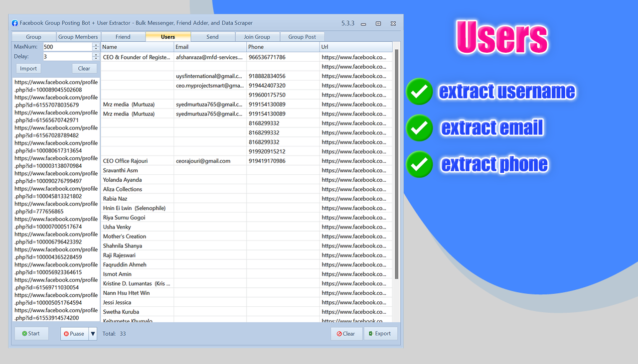Click profile URL with id=100089045502608
The image size is (638, 364).
pos(56,86)
